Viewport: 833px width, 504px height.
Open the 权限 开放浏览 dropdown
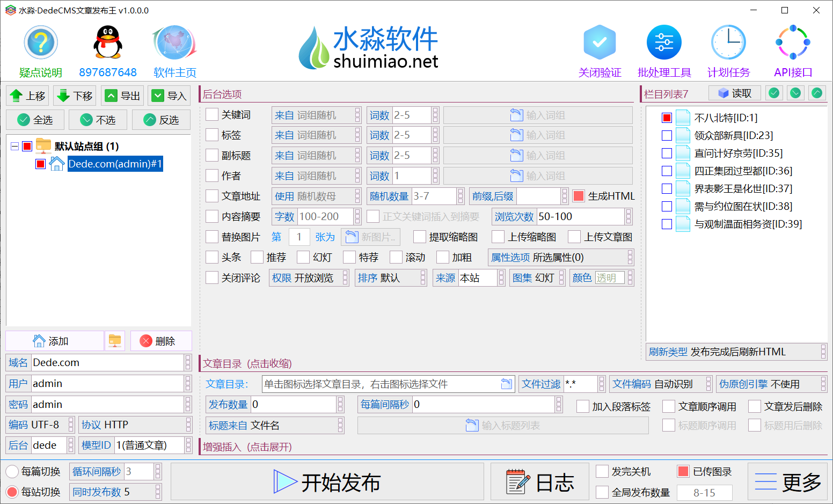(309, 277)
